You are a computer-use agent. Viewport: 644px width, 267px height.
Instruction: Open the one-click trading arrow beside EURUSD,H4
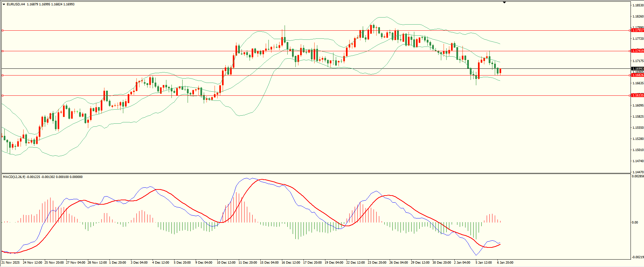pyautogui.click(x=4, y=4)
